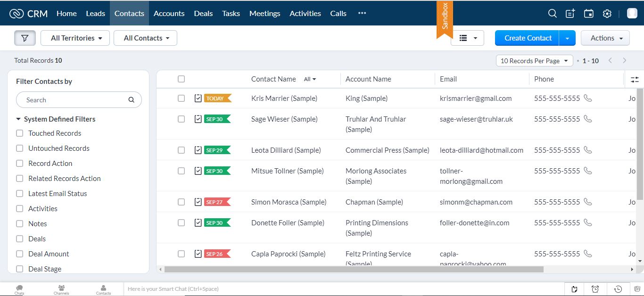644x296 pixels.
Task: Open Chats in the bottom bar
Action: pyautogui.click(x=19, y=289)
